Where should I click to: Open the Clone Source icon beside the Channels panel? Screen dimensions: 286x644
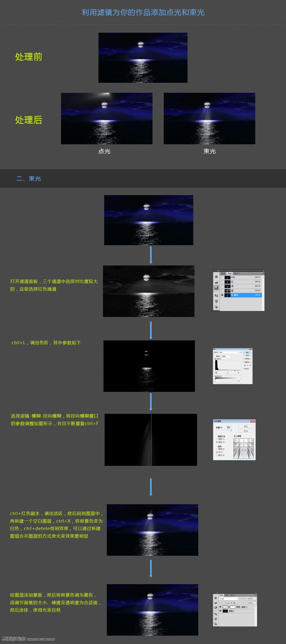tap(216, 301)
